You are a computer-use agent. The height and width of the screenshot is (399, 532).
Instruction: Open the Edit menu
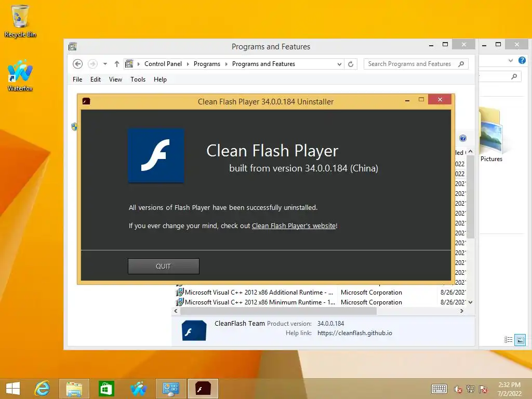tap(96, 79)
